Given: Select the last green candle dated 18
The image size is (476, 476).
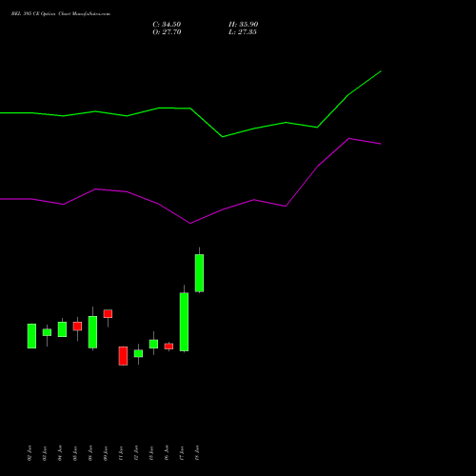Looking at the screenshot, I should coord(199,273).
